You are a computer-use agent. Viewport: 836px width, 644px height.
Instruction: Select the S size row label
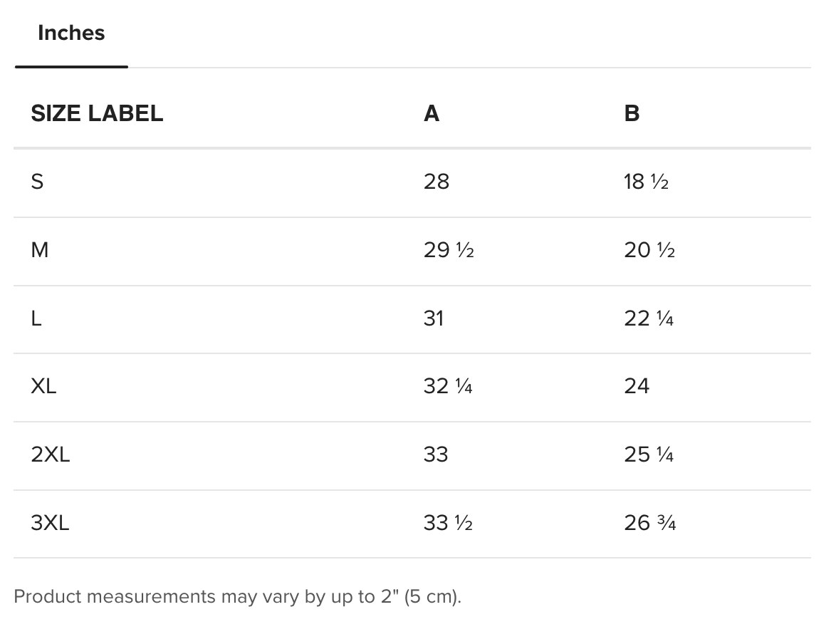(37, 182)
